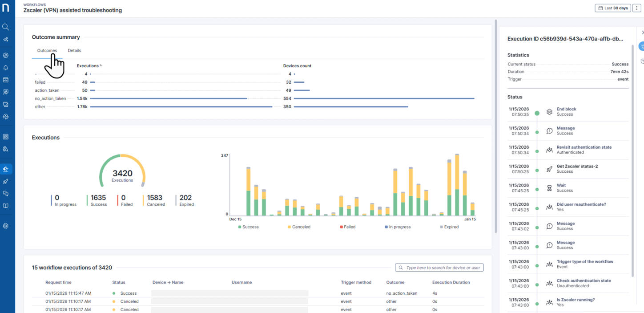Click the rocket icon in left sidebar

(6, 182)
